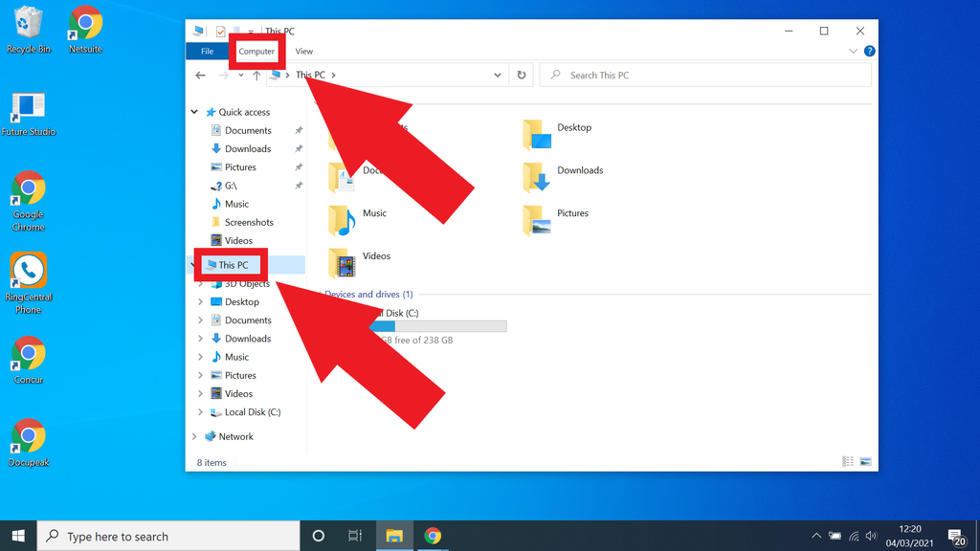Image resolution: width=980 pixels, height=551 pixels.
Task: Open Google Chrome from the taskbar
Action: (434, 536)
